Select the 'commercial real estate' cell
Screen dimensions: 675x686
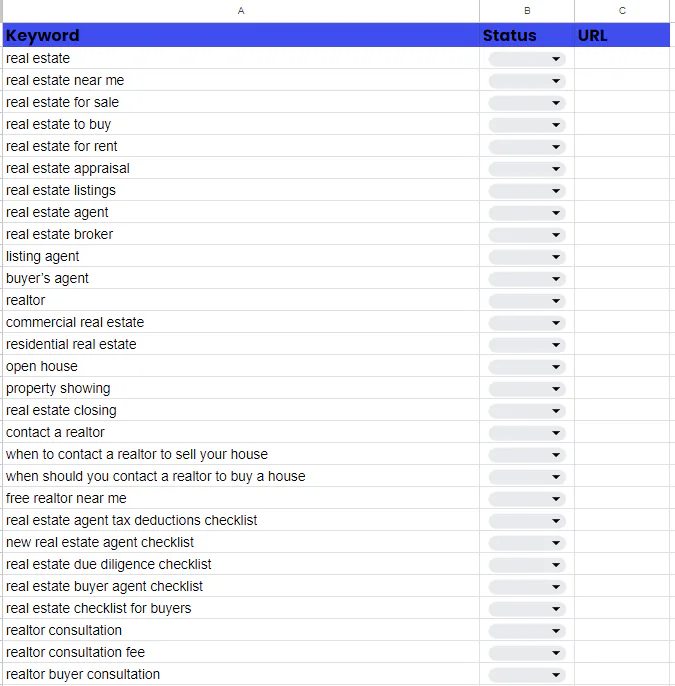pos(241,322)
